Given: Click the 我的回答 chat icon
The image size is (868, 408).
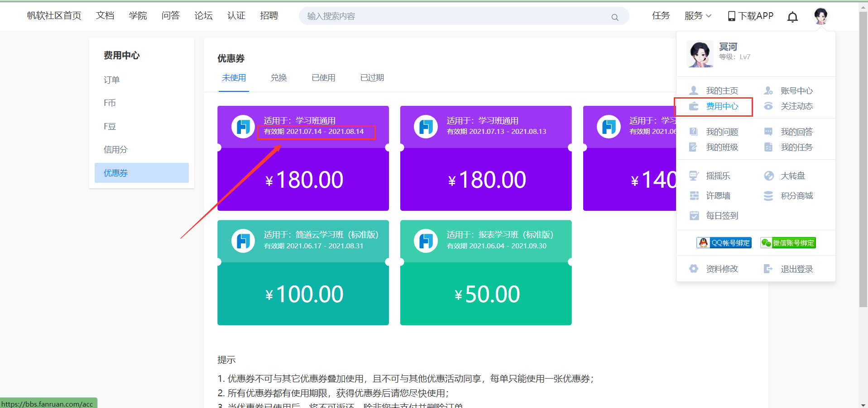Looking at the screenshot, I should point(768,132).
